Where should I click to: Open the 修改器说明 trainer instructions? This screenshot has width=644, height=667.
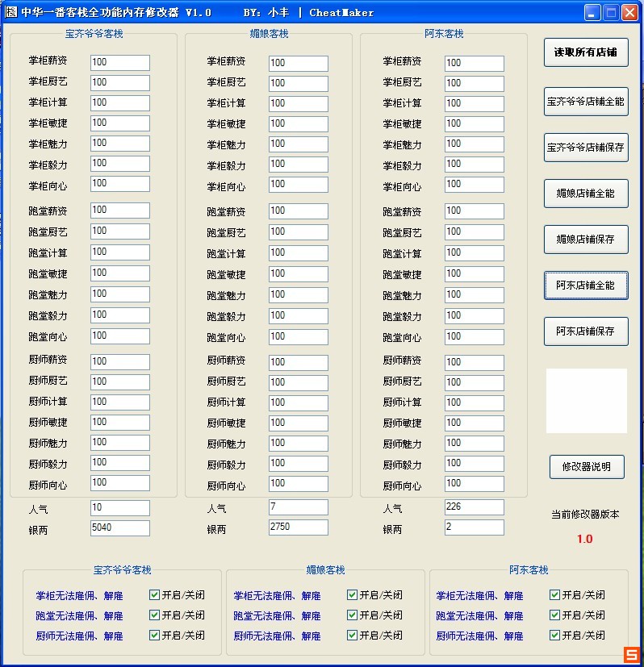click(x=587, y=466)
